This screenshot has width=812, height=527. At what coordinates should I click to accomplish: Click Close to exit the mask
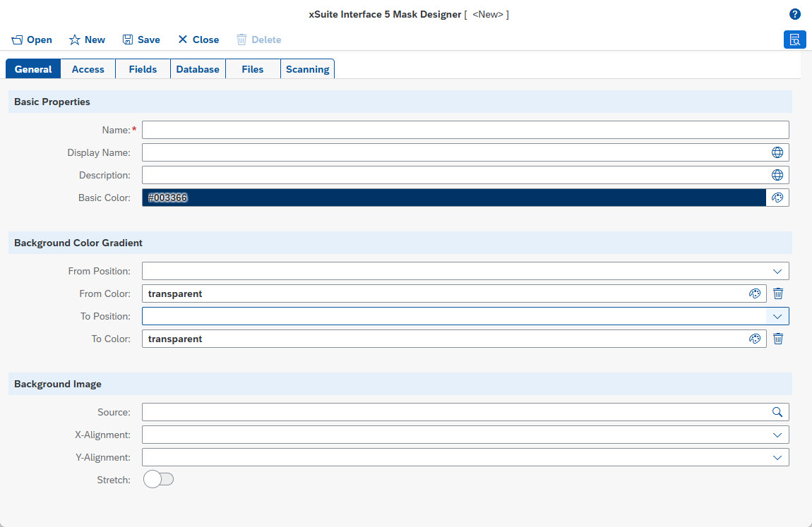[x=198, y=40]
